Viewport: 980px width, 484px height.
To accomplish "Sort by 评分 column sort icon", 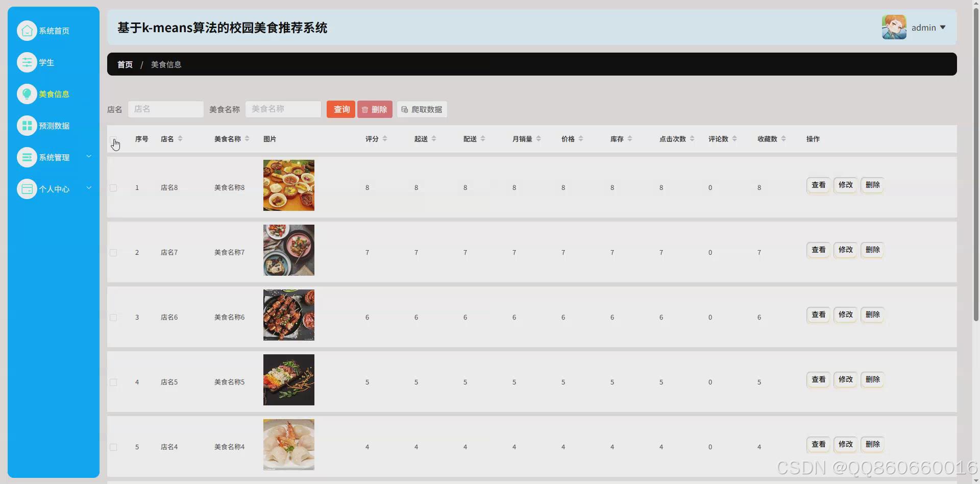I will (x=385, y=139).
